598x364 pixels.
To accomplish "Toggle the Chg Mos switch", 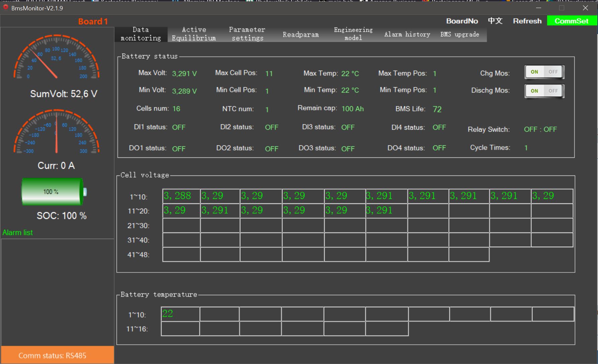I will click(x=544, y=72).
